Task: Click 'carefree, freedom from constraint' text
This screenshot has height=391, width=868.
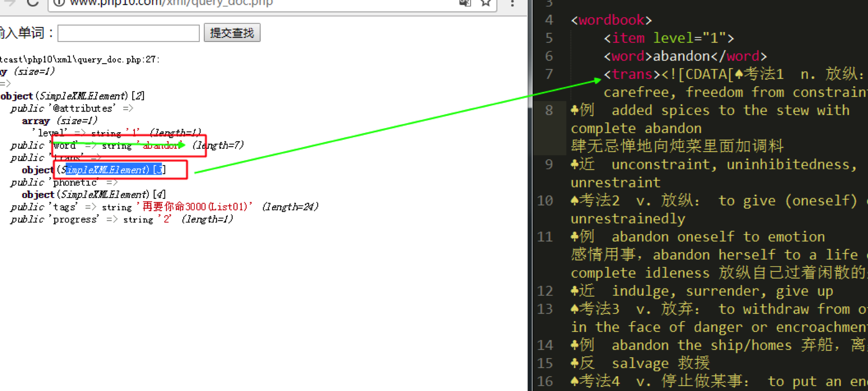Action: tap(735, 92)
